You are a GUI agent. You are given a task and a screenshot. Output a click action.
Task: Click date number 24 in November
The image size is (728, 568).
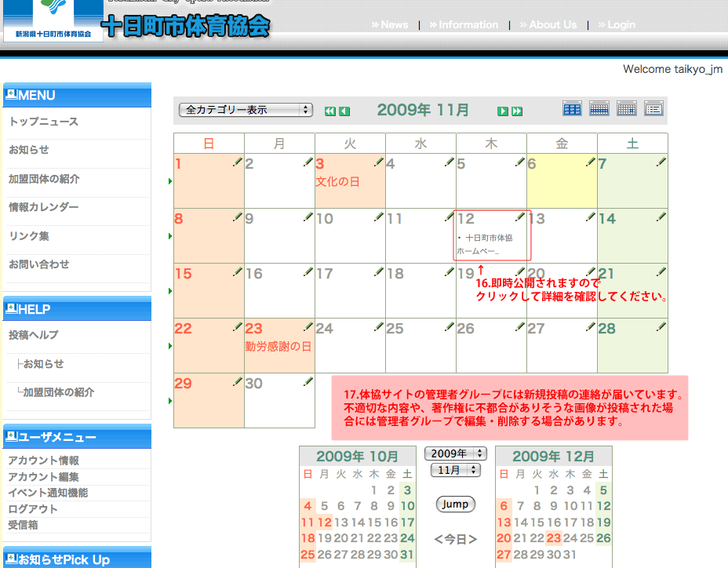point(325,329)
